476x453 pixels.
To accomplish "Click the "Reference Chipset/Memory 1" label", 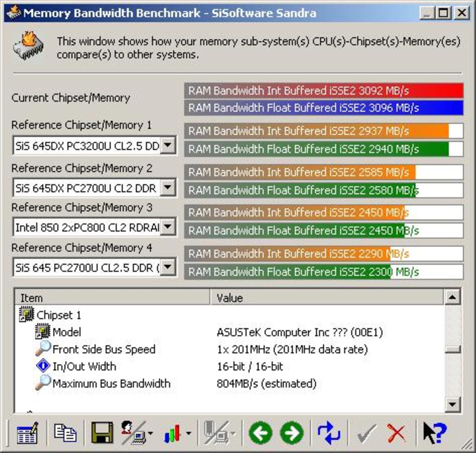I will pyautogui.click(x=81, y=125).
